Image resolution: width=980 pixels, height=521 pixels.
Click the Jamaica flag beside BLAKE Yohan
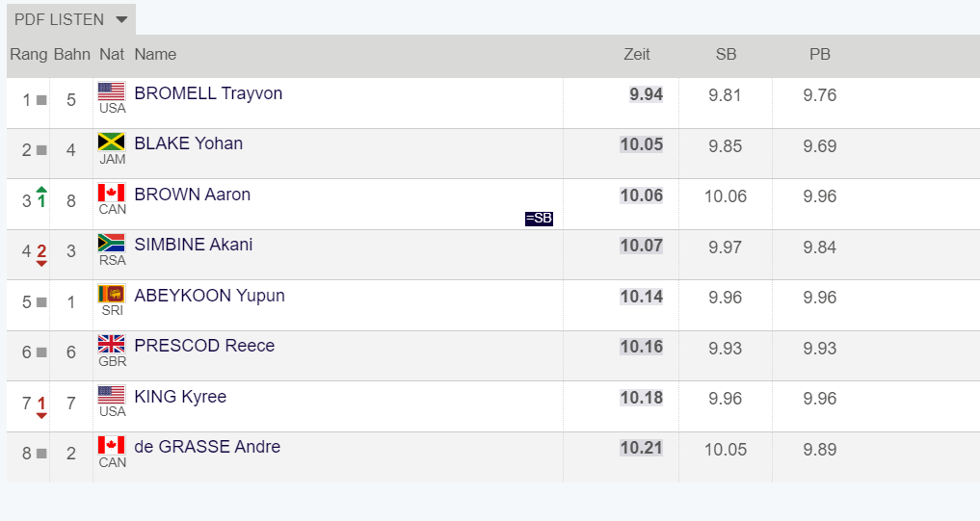(111, 142)
